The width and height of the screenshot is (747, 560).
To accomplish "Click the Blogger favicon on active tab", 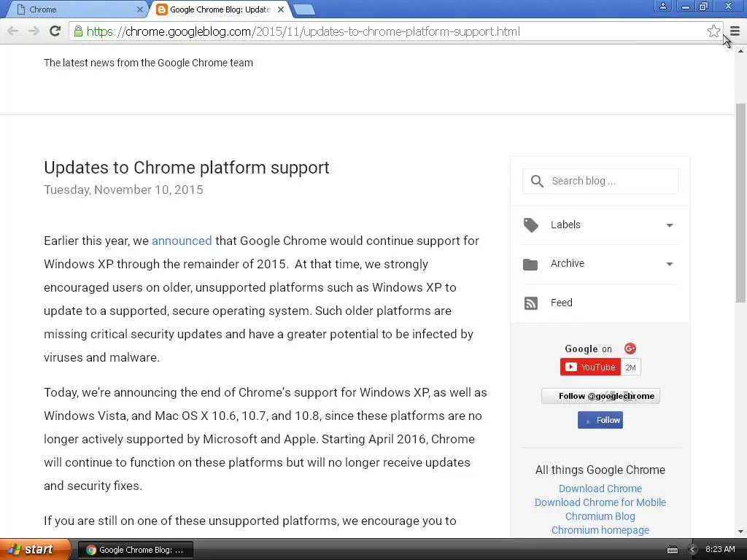I will tap(162, 9).
